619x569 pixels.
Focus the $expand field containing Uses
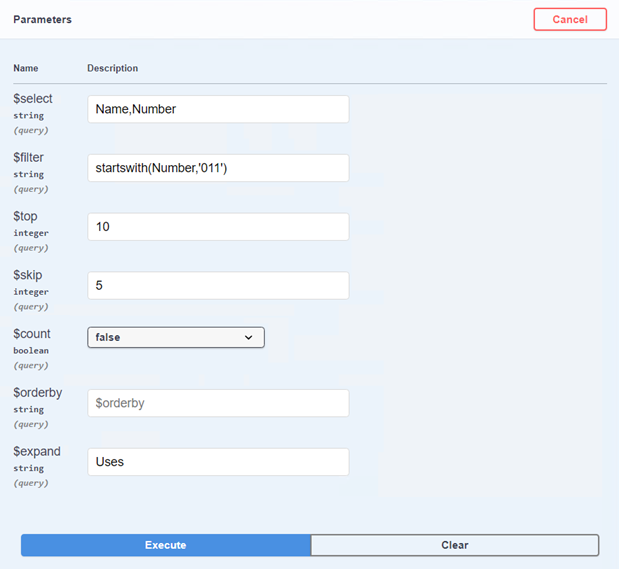pyautogui.click(x=218, y=462)
